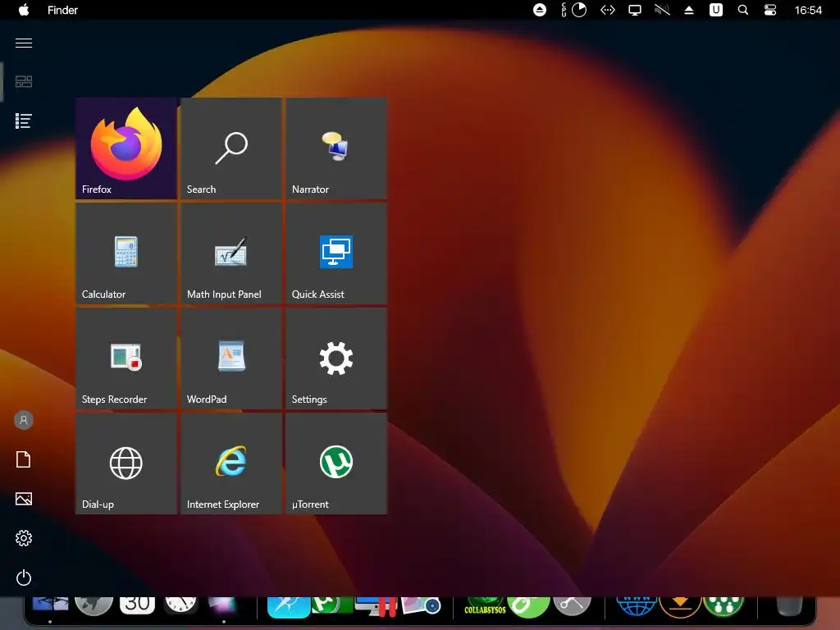Click the muted sound menu bar icon

(662, 10)
